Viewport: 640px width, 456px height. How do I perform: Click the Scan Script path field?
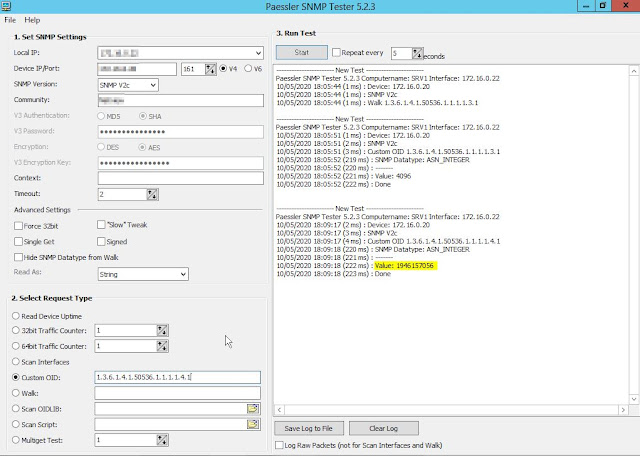coord(171,425)
